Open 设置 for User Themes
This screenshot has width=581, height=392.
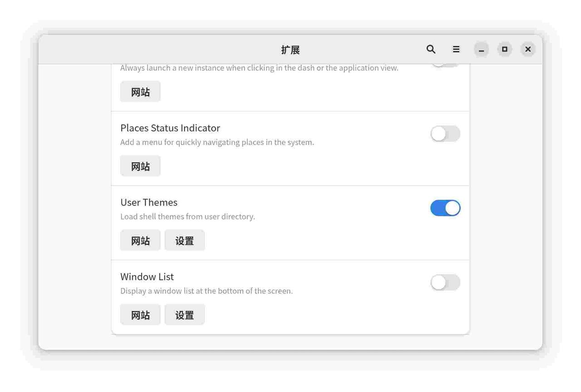point(184,240)
